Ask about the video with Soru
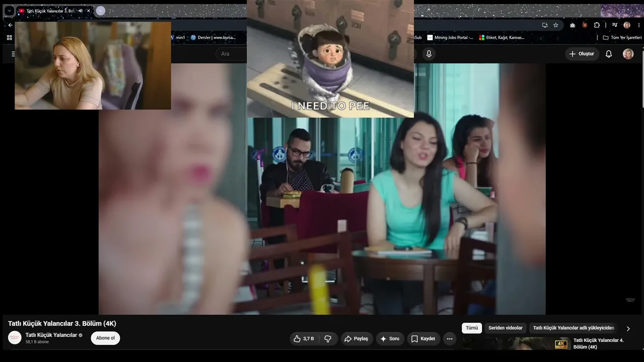This screenshot has width=644, height=362. [x=390, y=339]
